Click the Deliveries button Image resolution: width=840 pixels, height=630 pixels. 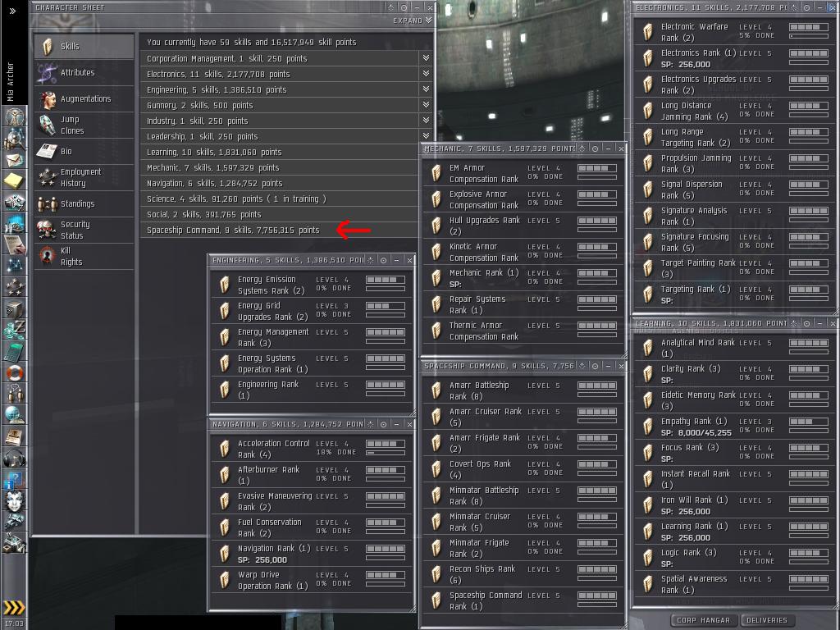767,620
